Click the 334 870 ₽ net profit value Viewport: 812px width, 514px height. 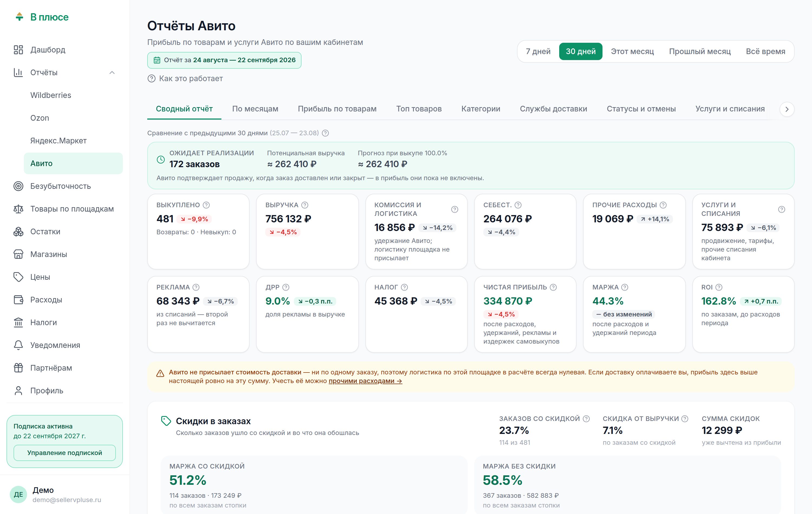pos(508,301)
